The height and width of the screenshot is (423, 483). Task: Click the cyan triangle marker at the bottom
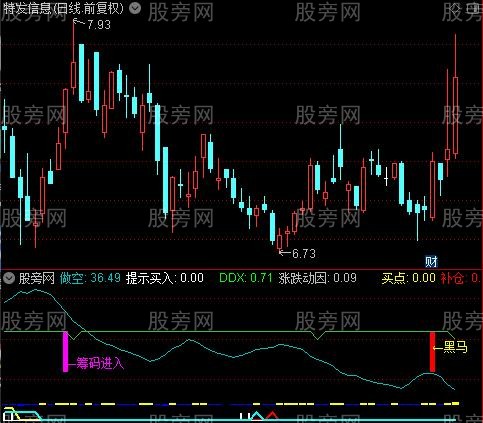point(257,416)
